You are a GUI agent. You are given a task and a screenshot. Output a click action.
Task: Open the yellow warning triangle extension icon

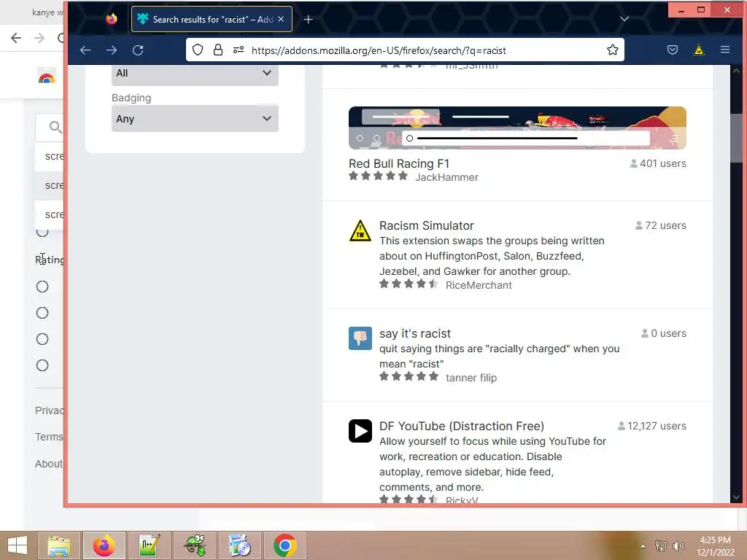[698, 50]
